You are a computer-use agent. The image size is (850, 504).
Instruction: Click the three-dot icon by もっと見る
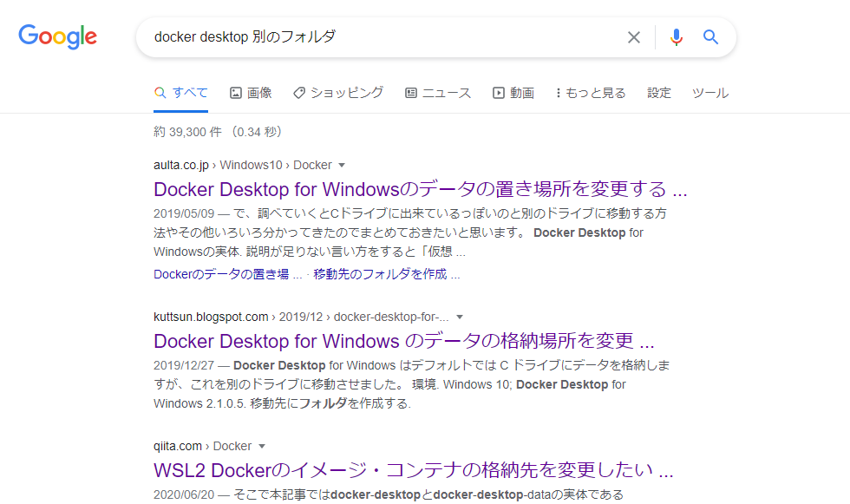pos(559,93)
